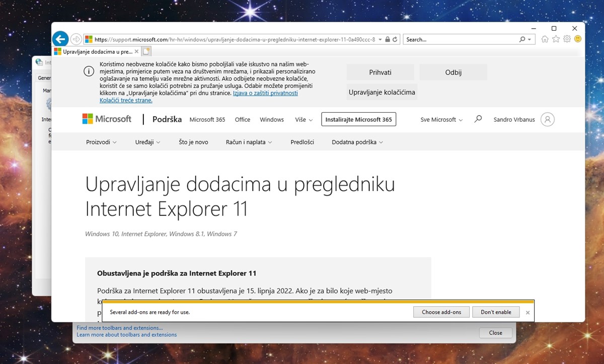Accept cookies with the Prihvati button
This screenshot has width=604, height=364.
tap(380, 72)
